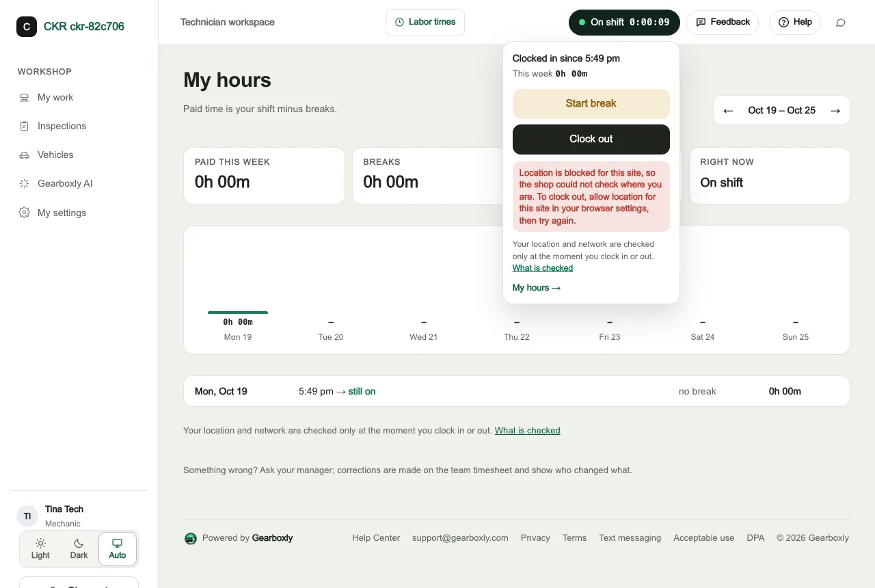Open Text messaging footer link
This screenshot has height=588, width=875.
coord(630,538)
